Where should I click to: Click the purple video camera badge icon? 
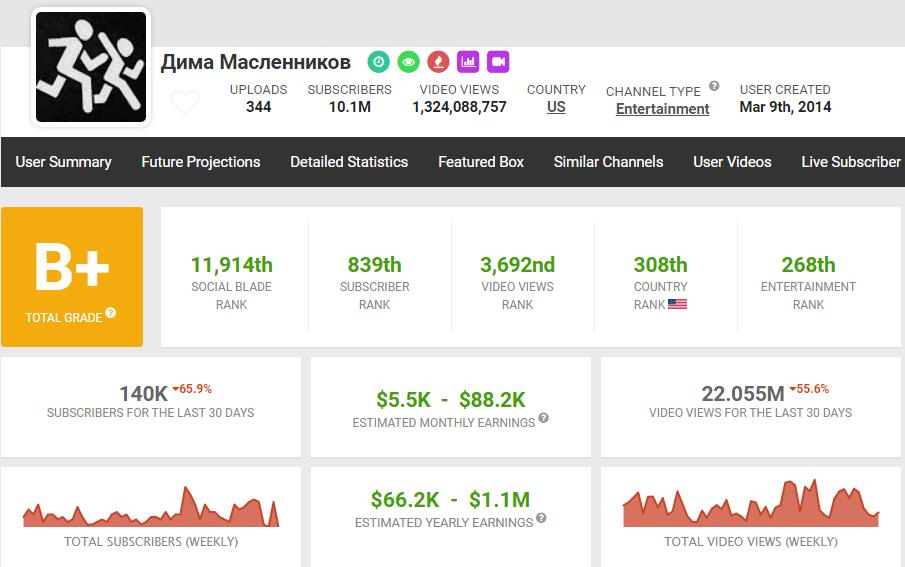coord(498,62)
